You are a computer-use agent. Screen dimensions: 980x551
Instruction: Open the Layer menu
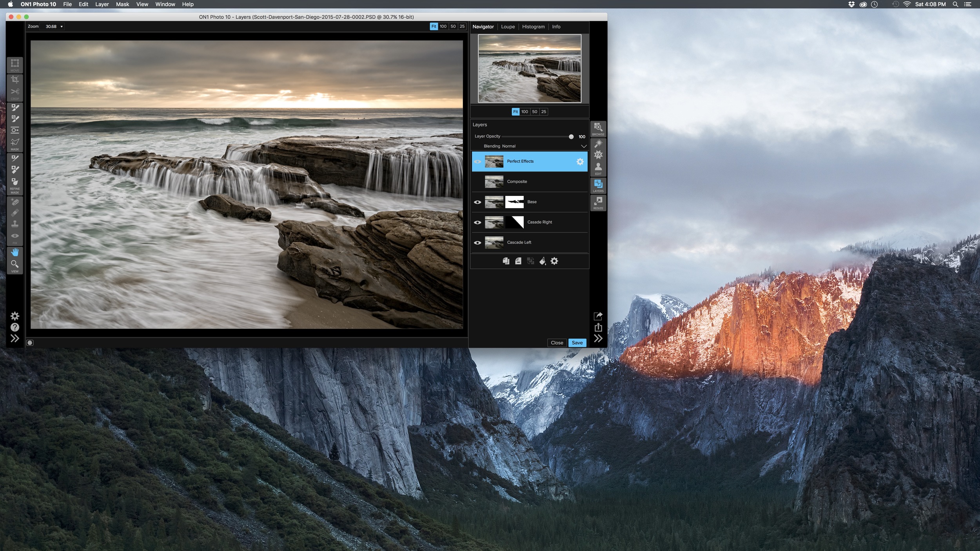tap(102, 4)
